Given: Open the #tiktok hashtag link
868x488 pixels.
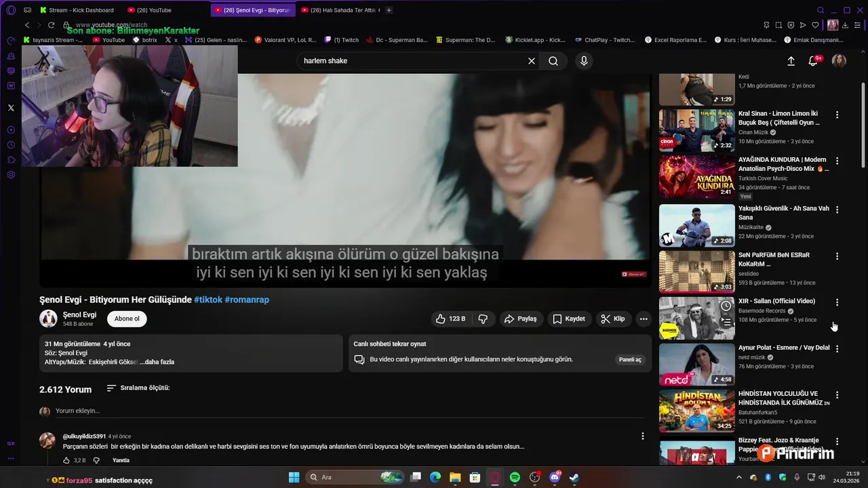Looking at the screenshot, I should point(208,300).
